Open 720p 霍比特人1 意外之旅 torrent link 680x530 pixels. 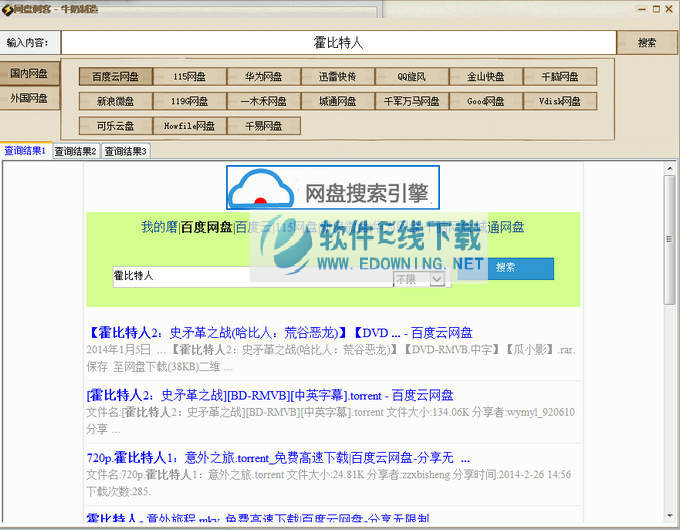click(272, 458)
